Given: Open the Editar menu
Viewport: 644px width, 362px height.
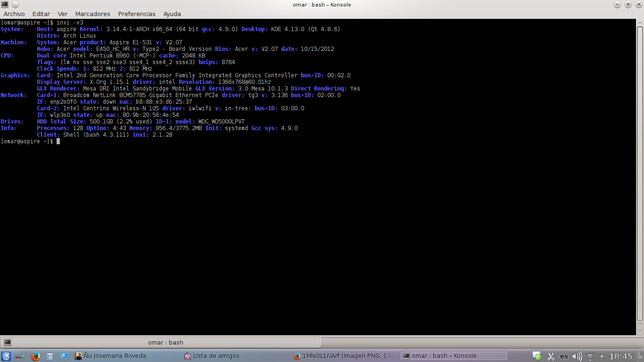Looking at the screenshot, I should (x=41, y=14).
